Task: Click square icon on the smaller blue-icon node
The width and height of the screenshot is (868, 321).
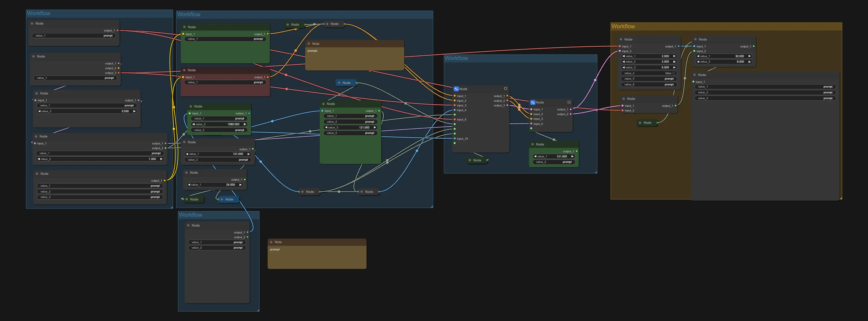Action: point(569,102)
